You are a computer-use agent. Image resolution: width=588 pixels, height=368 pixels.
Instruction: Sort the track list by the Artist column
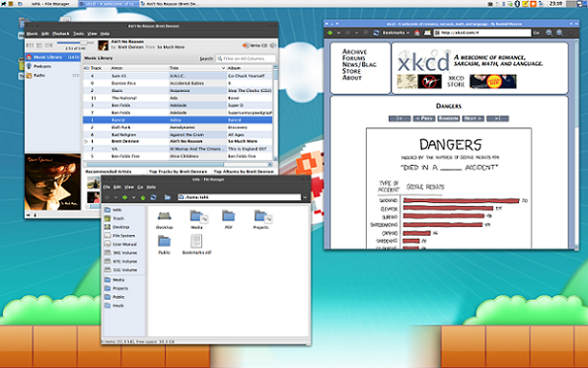click(139, 68)
